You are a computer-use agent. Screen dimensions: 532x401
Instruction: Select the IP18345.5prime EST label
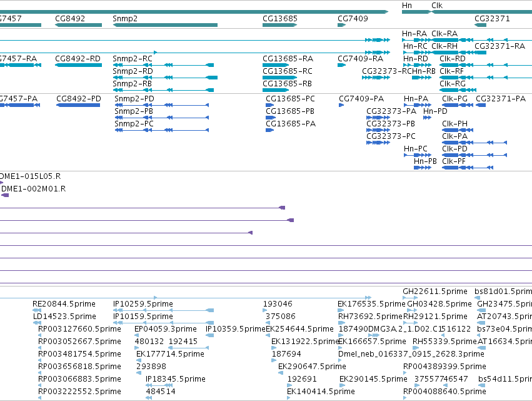tap(176, 378)
